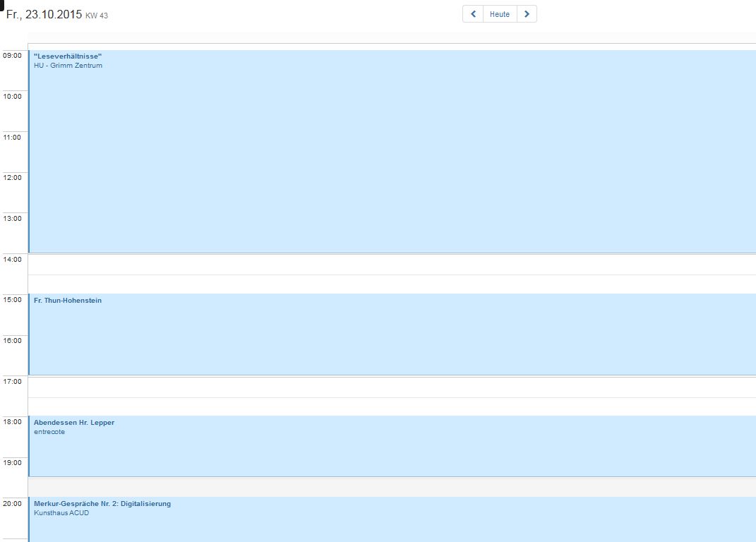Click the all-day row above 09:00

tap(392, 40)
